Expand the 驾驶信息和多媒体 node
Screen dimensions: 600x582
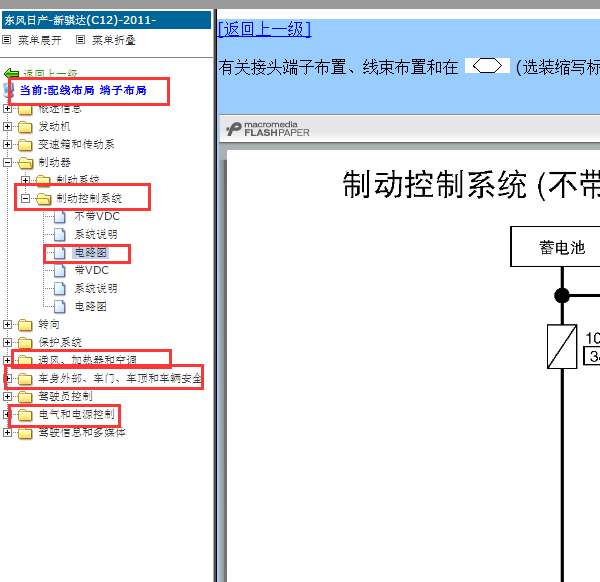7,432
